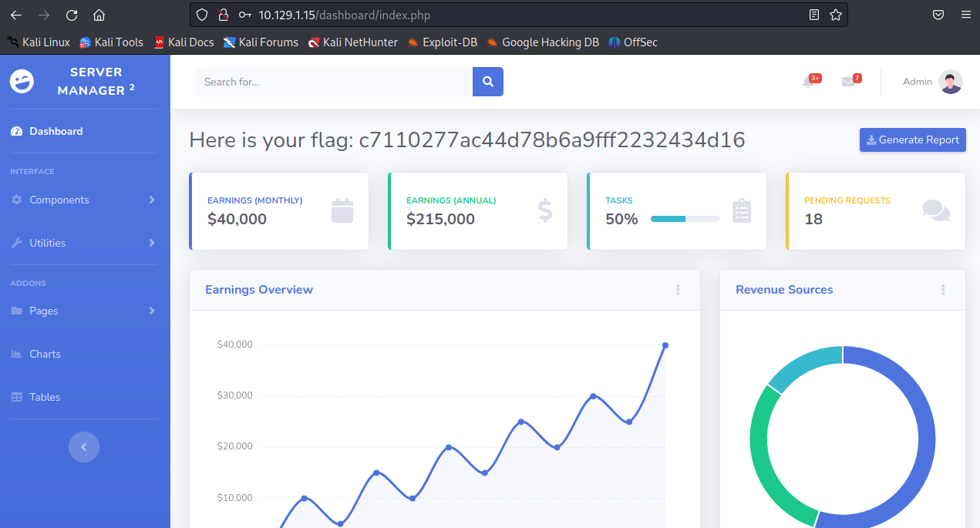Open the alerts bell notifications
Screen dimensions: 980x528
(x=809, y=82)
